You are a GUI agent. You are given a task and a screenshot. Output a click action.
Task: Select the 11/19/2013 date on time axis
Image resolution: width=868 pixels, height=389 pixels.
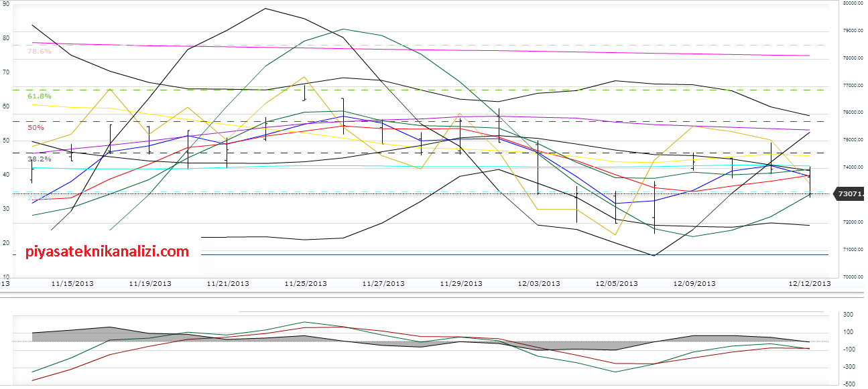pos(150,283)
